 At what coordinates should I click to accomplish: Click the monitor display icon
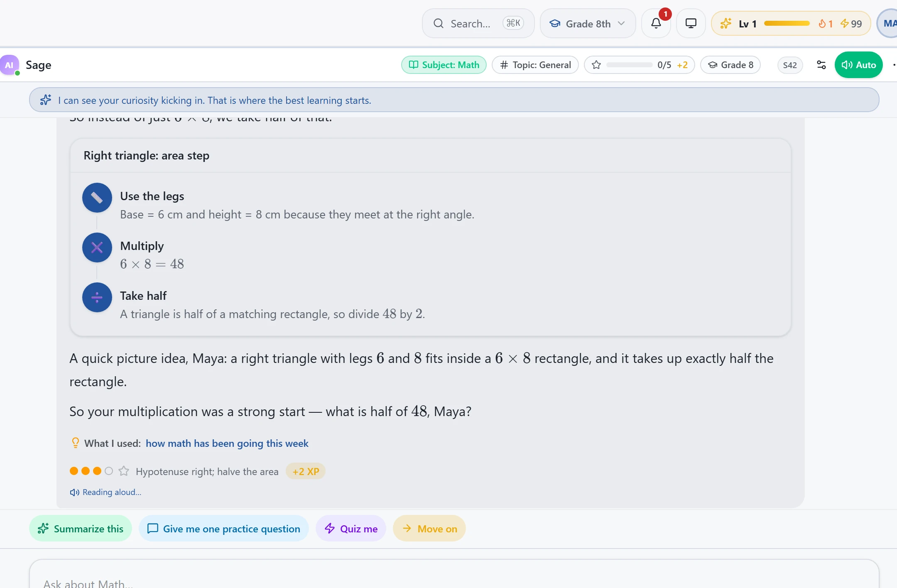point(691,24)
